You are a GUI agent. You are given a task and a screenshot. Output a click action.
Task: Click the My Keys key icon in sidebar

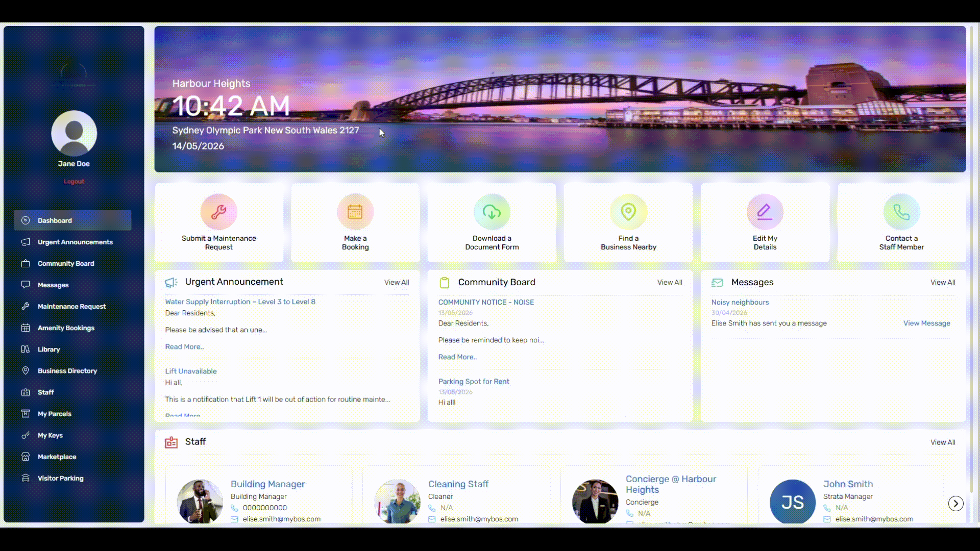pyautogui.click(x=26, y=435)
